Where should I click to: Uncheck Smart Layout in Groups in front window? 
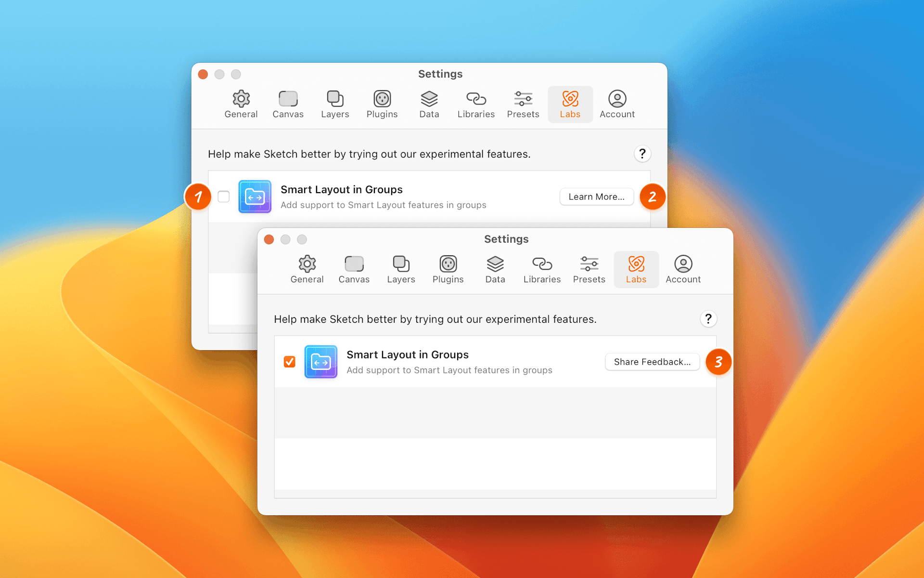289,362
